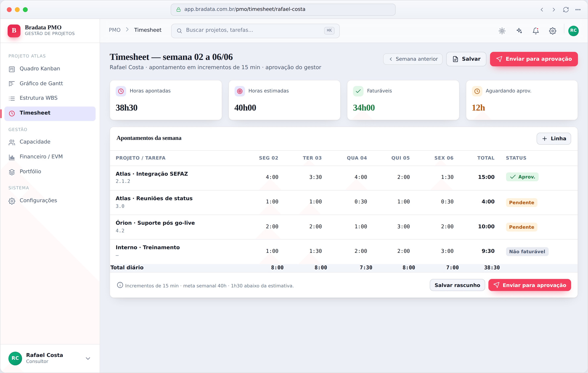The width and height of the screenshot is (588, 373).
Task: Click the target icon on Horas estimadas card
Action: (240, 91)
